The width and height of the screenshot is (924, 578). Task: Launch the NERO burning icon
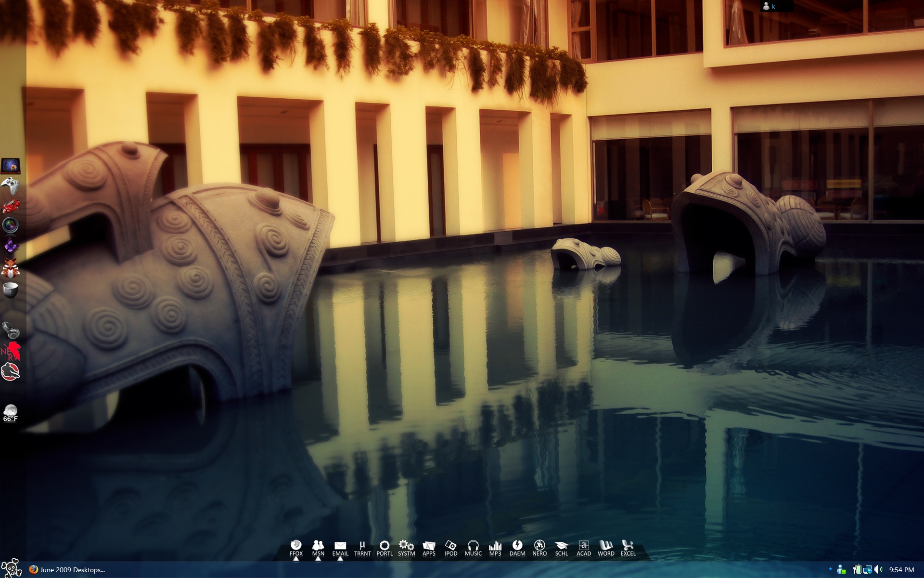coord(539,546)
